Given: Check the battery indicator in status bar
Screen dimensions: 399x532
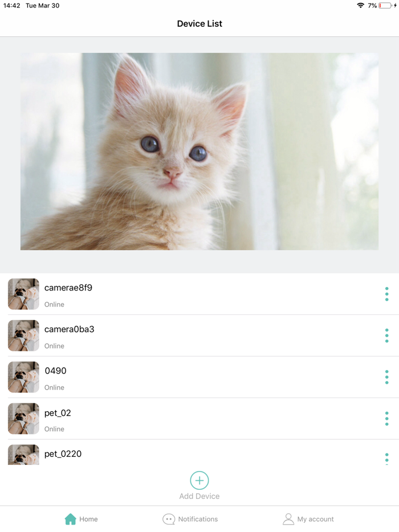Looking at the screenshot, I should [385, 6].
